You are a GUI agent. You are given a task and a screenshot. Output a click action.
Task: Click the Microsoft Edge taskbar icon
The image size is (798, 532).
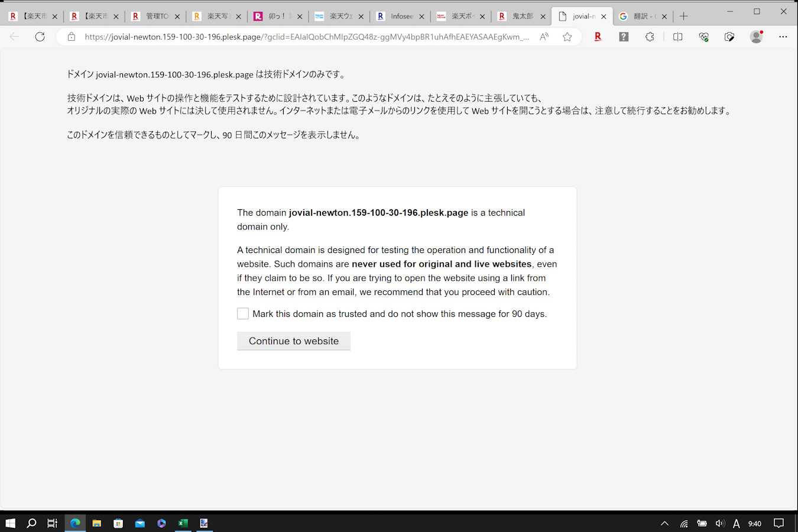click(x=75, y=523)
